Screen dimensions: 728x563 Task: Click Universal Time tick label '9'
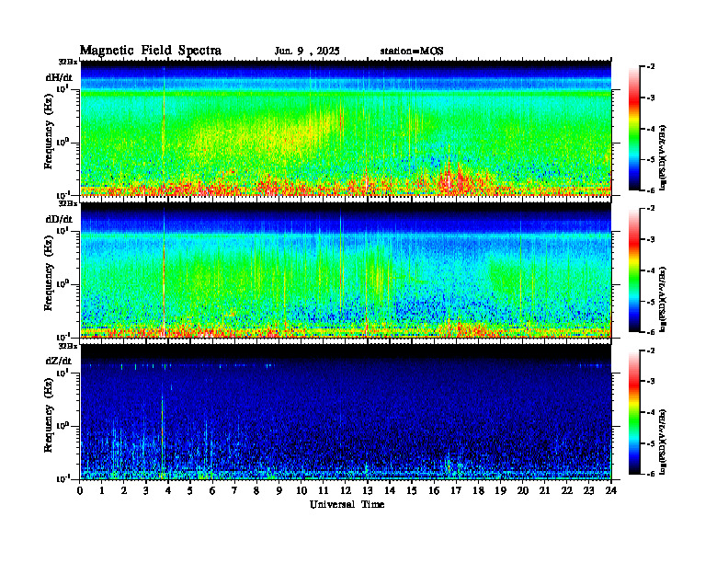(279, 490)
